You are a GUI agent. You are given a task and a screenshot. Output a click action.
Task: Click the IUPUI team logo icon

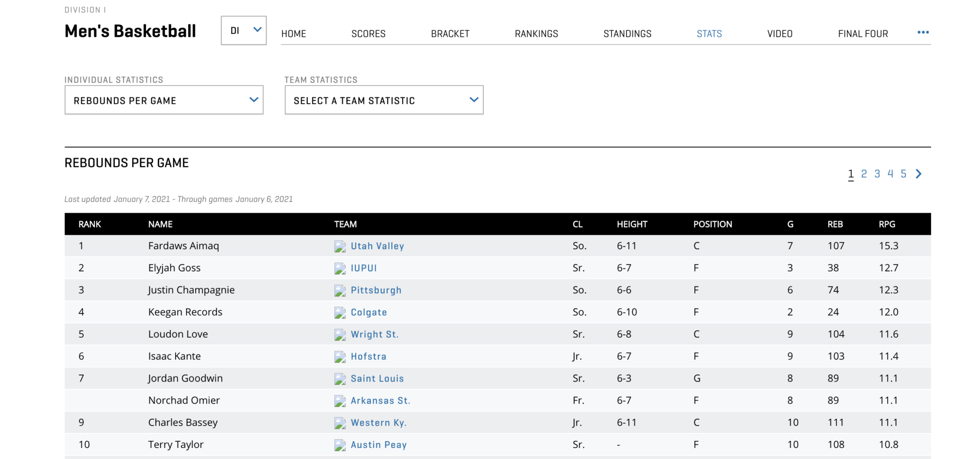(340, 268)
